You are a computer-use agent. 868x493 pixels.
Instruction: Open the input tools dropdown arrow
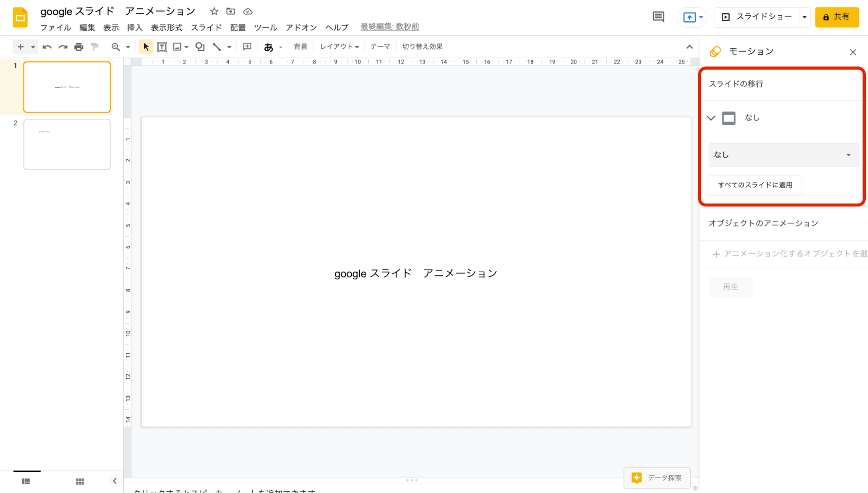[281, 47]
